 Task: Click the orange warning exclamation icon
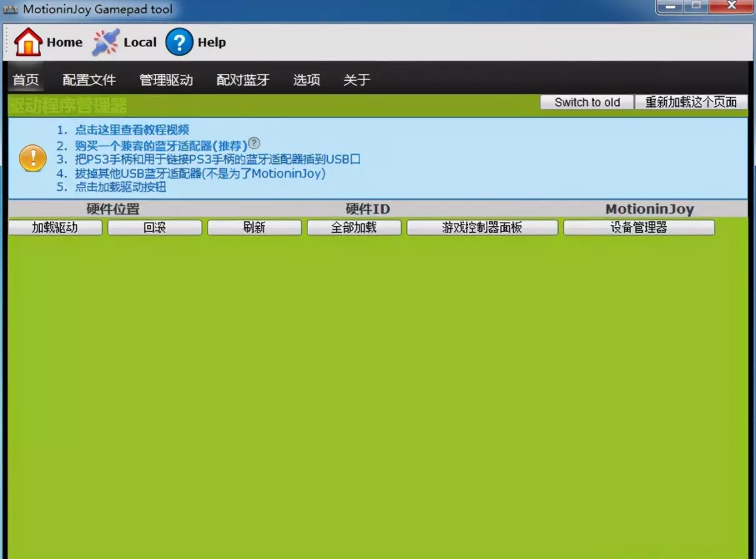pos(32,158)
